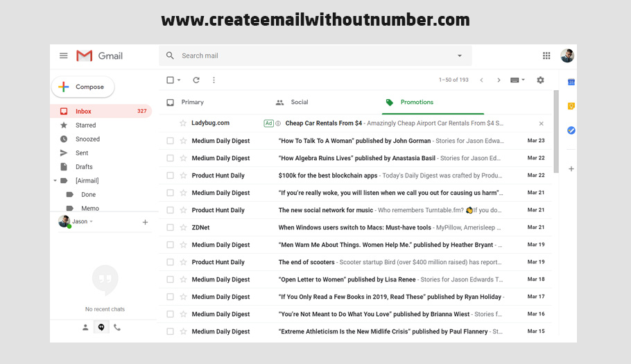Check the How Algebra Ruins Lives email

tap(170, 158)
